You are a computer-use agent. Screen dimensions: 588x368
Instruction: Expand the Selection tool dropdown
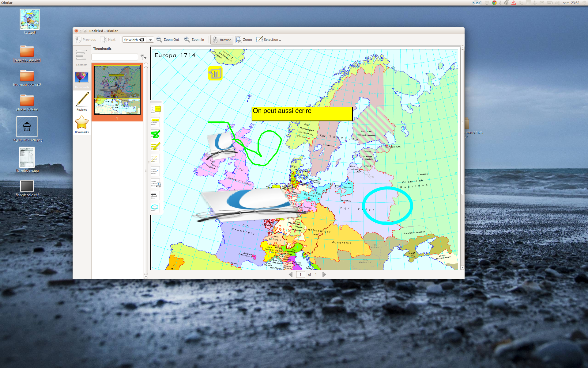(x=280, y=40)
